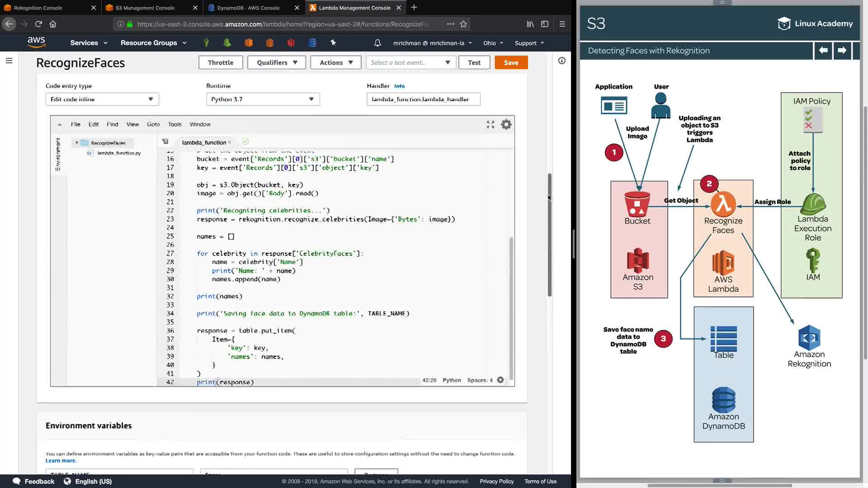This screenshot has height=488, width=868.
Task: Click the Handler input field
Action: (423, 99)
